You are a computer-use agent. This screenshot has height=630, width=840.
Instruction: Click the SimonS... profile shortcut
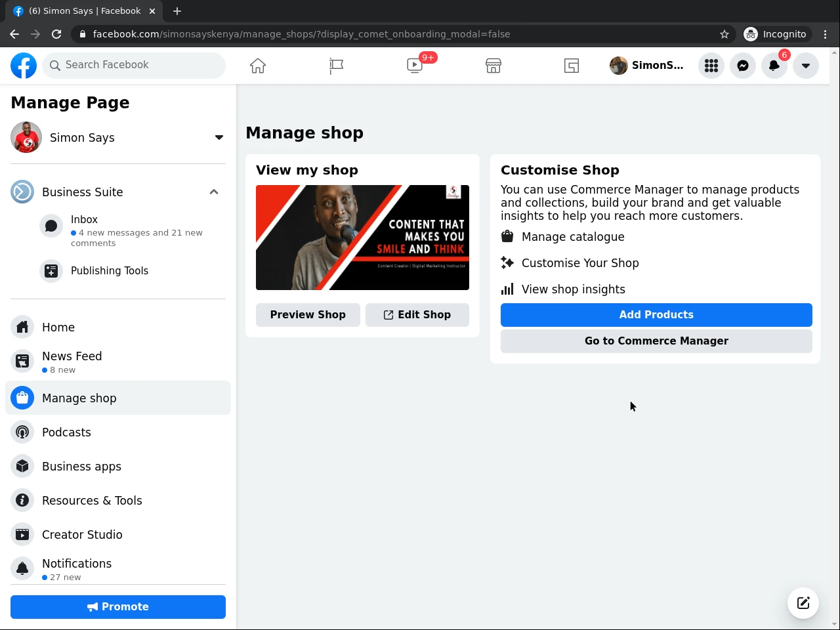647,66
